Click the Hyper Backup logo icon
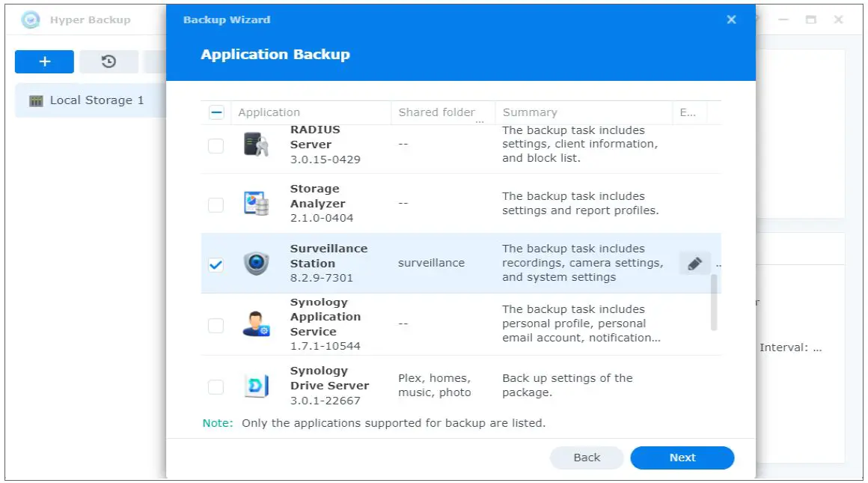The width and height of the screenshot is (868, 483). tap(30, 19)
